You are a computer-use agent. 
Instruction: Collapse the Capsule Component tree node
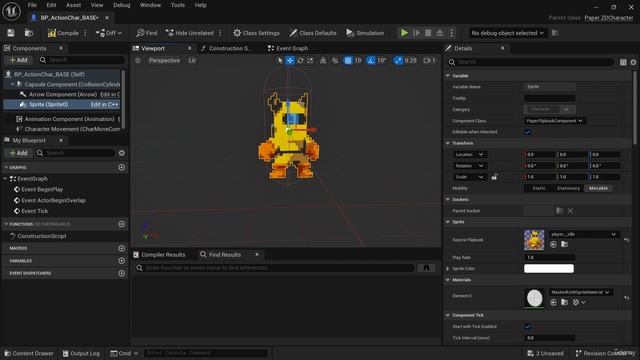12,84
